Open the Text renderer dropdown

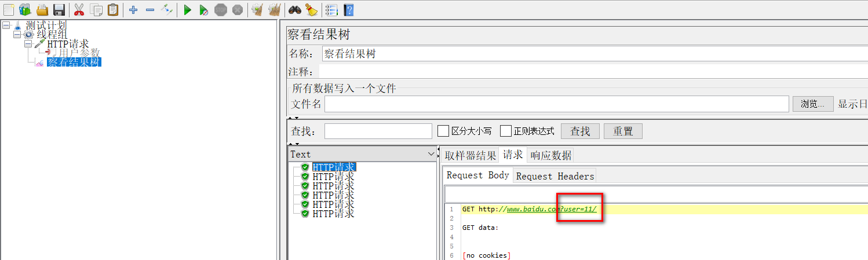click(362, 154)
